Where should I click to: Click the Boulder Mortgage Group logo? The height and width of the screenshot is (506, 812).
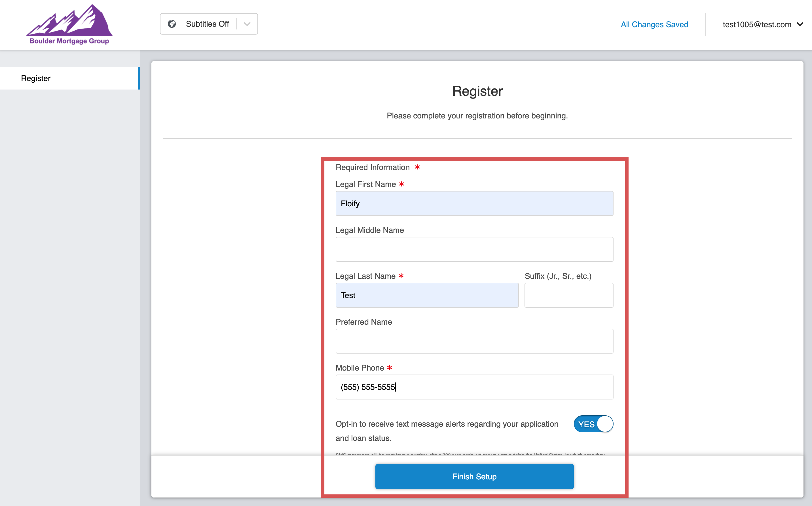pos(69,24)
